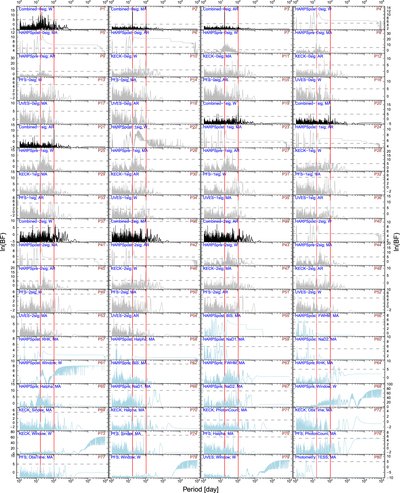Select the 'PFS; Halpha; MA' panel label
This screenshot has height=493, width=400.
[x=218, y=434]
